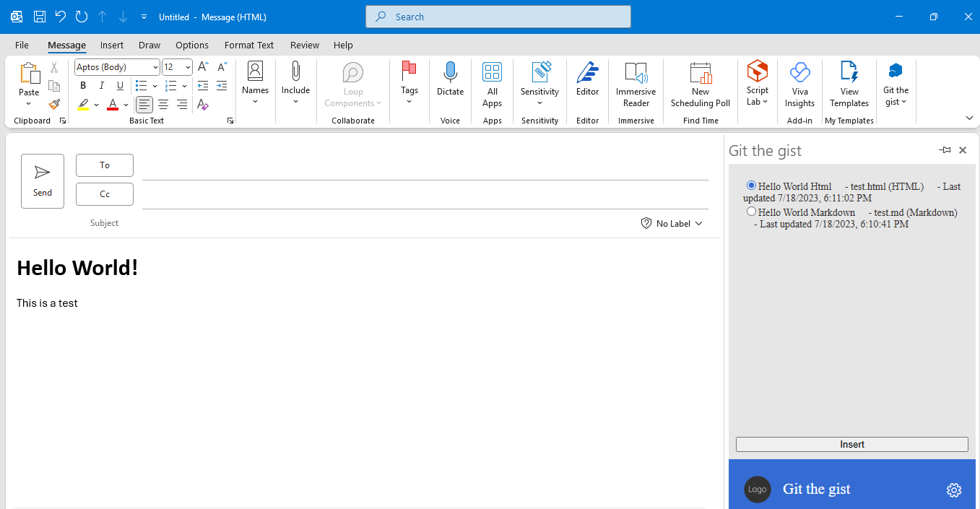Click the Search bar at the top
The width and height of the screenshot is (980, 509).
coord(498,16)
